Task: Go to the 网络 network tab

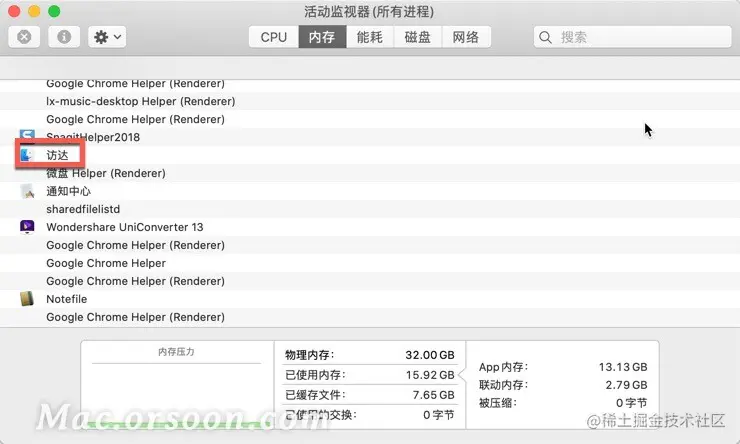Action: pos(466,37)
